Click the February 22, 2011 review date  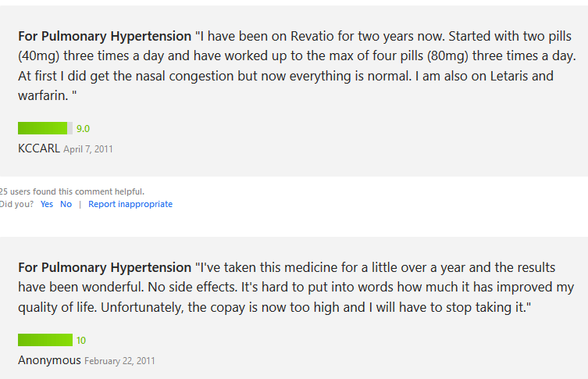click(x=119, y=361)
